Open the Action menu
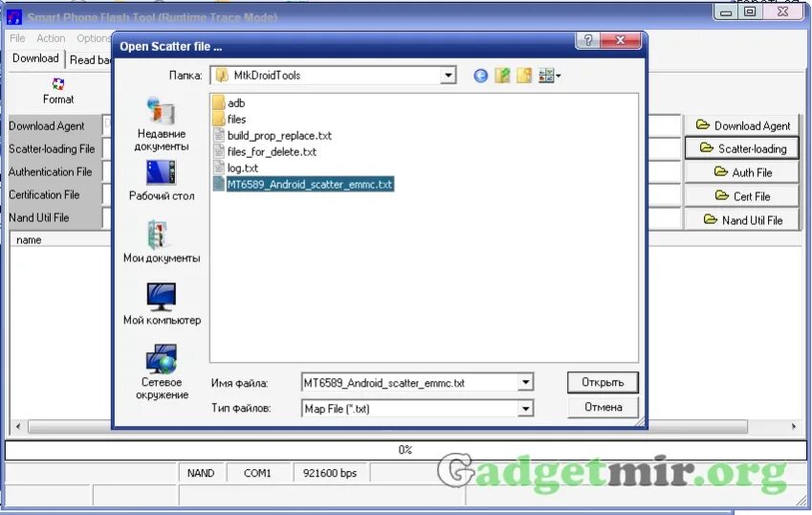 click(x=51, y=38)
